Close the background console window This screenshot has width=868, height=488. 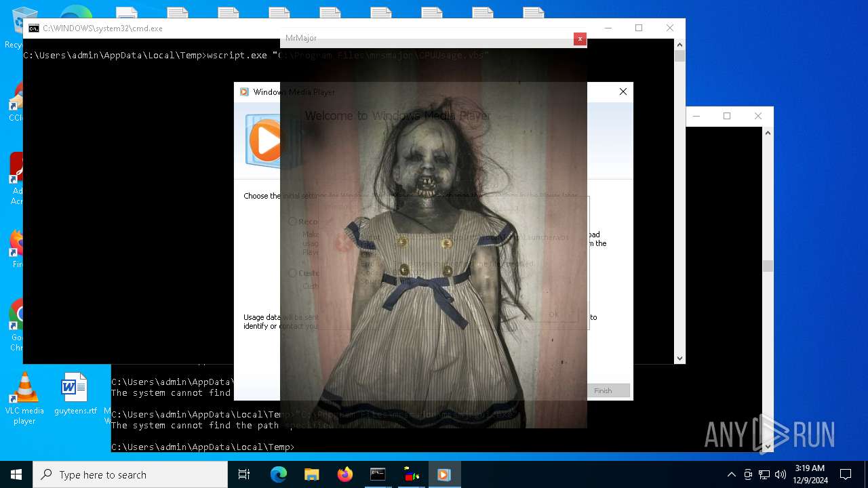pyautogui.click(x=758, y=116)
